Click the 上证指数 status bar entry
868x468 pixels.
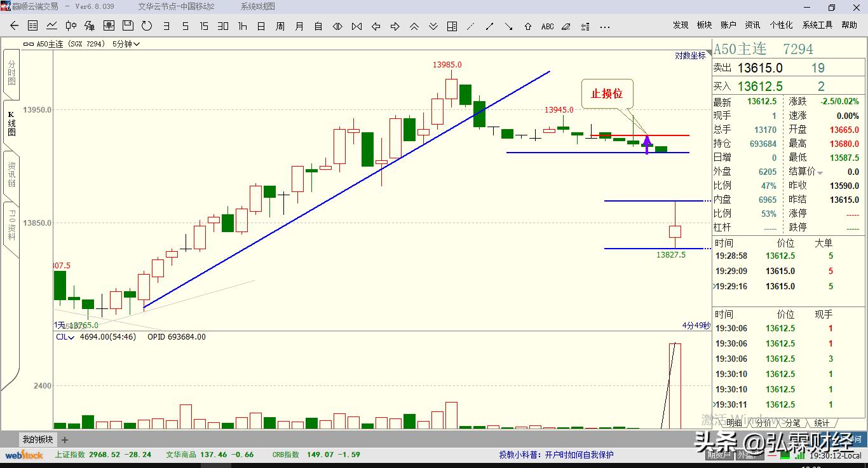104,455
